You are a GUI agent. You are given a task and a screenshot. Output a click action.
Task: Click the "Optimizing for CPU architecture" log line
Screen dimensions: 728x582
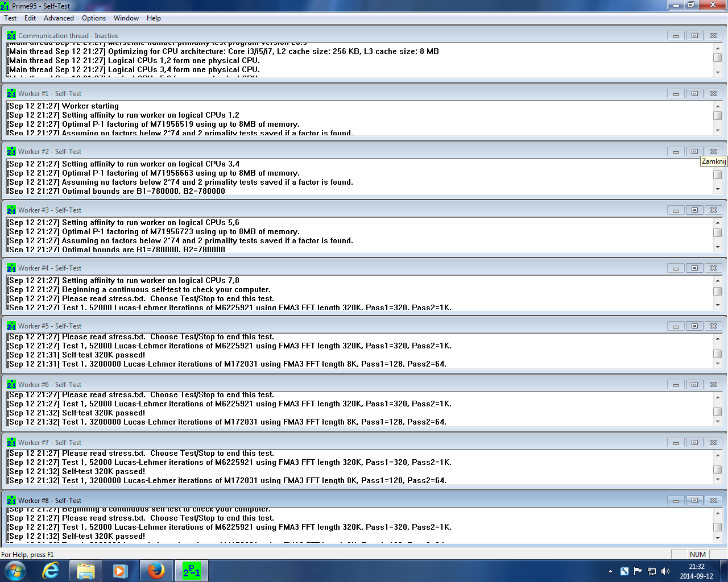click(223, 51)
